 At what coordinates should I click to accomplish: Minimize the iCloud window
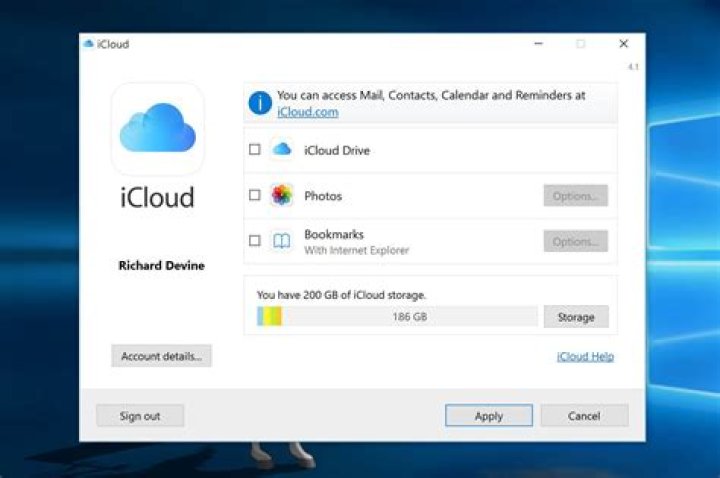click(539, 44)
